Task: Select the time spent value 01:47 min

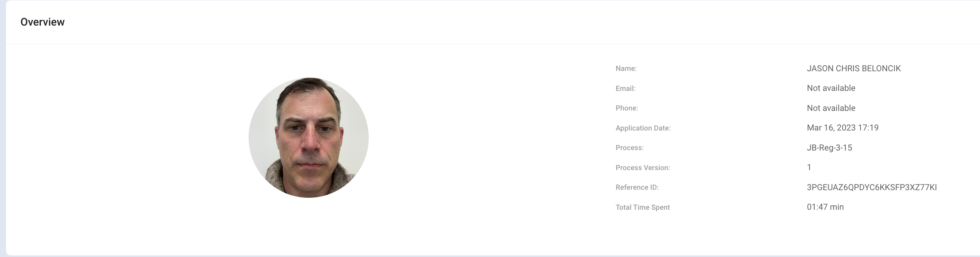Action: click(825, 207)
